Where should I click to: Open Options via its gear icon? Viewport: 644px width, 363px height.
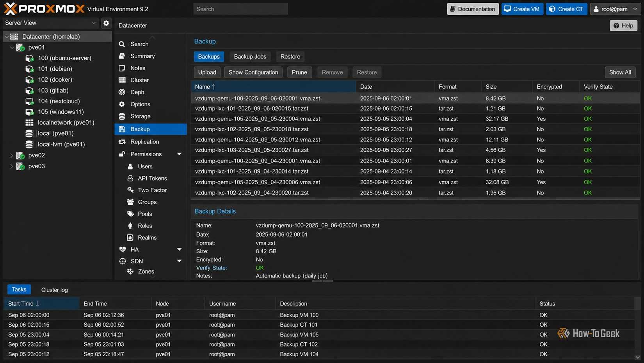[122, 104]
